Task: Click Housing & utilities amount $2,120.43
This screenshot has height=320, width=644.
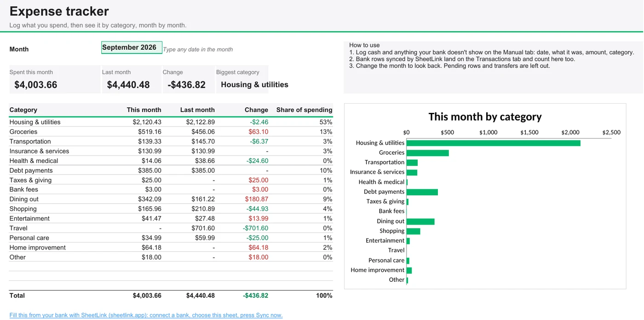Action: [x=147, y=122]
